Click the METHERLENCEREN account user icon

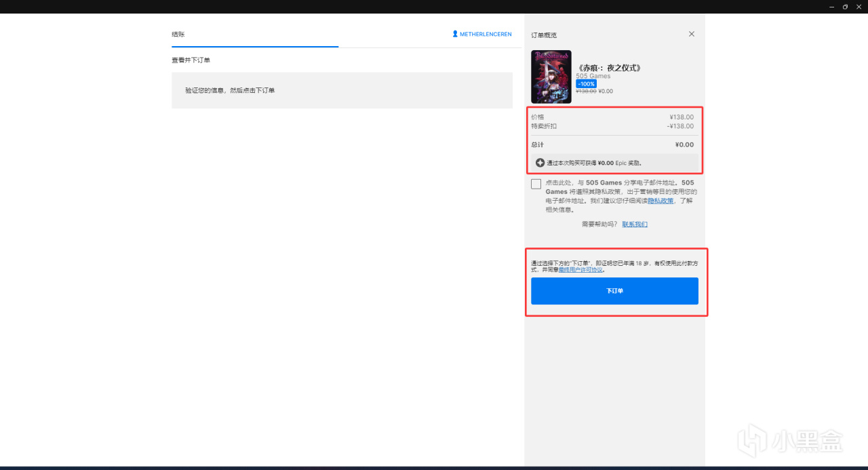(x=455, y=34)
